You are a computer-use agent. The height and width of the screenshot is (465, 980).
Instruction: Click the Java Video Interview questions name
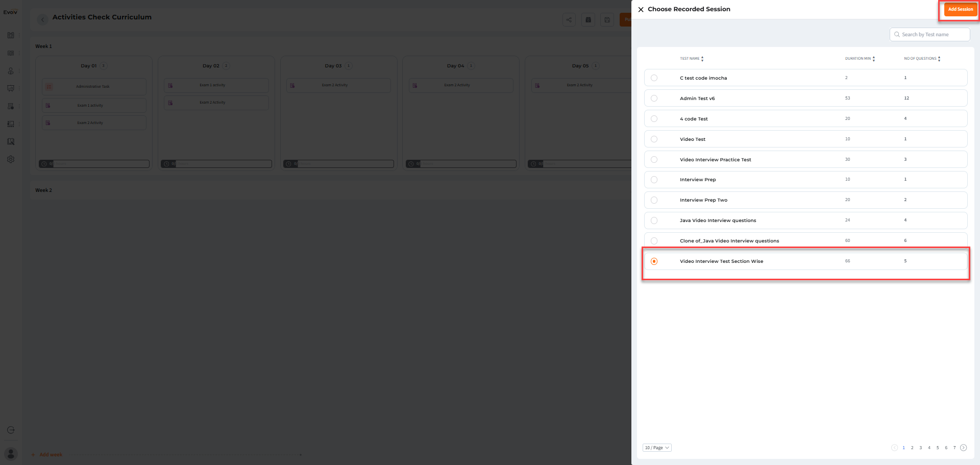[x=718, y=221]
